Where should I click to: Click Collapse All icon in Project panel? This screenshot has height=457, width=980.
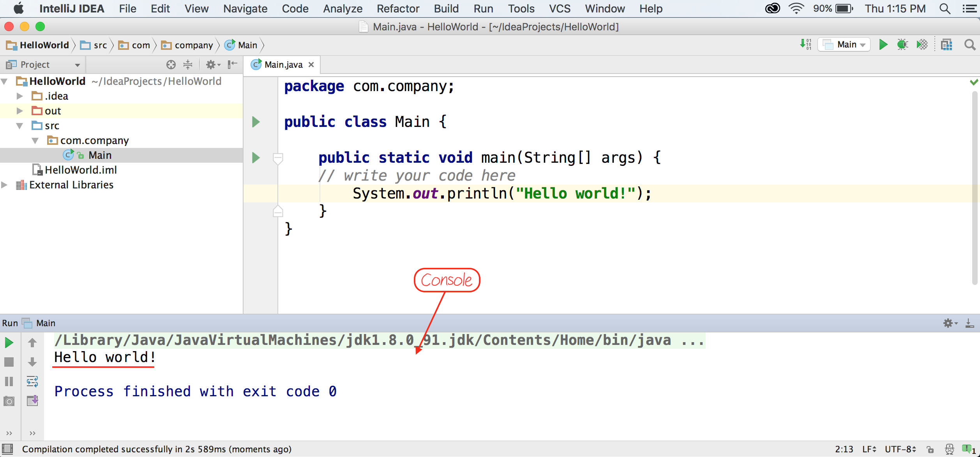point(188,65)
